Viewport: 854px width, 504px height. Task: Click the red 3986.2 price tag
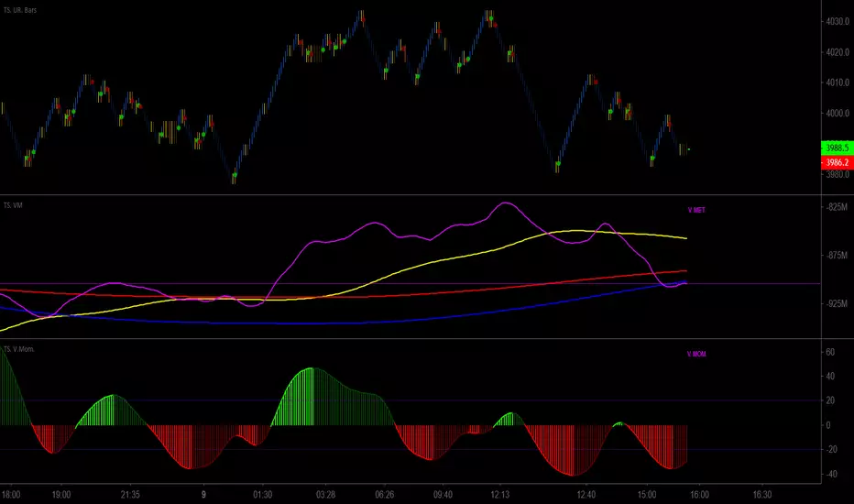click(x=835, y=160)
